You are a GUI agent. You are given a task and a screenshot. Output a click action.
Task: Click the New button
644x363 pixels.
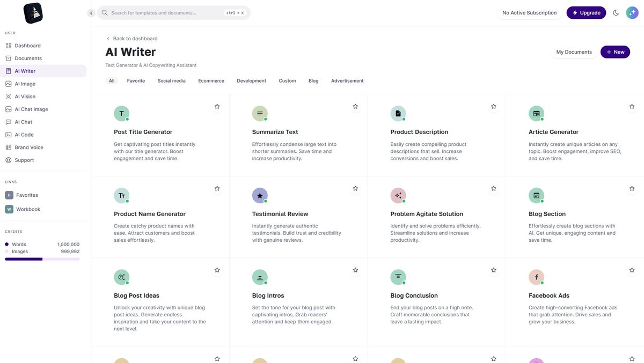click(x=615, y=52)
